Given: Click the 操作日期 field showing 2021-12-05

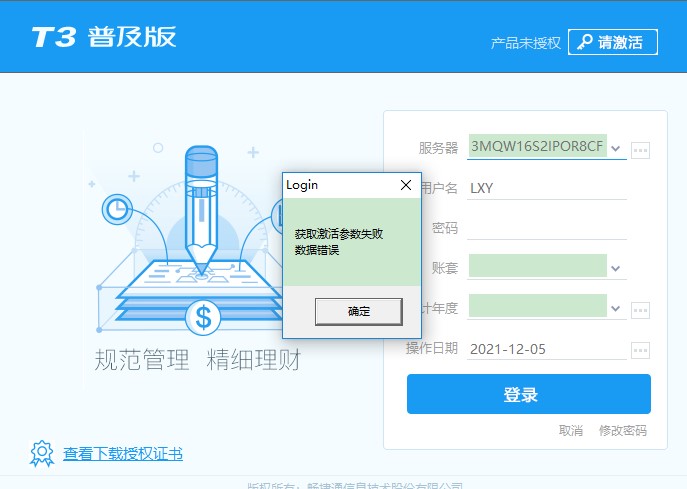Looking at the screenshot, I should (x=547, y=349).
